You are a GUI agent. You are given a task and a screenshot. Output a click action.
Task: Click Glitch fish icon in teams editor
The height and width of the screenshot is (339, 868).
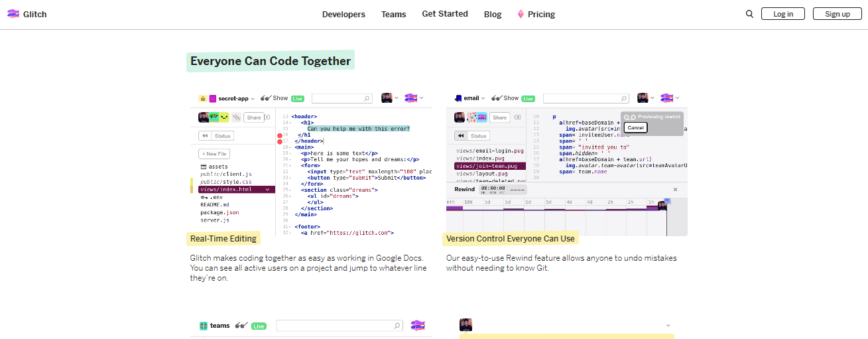(x=418, y=325)
